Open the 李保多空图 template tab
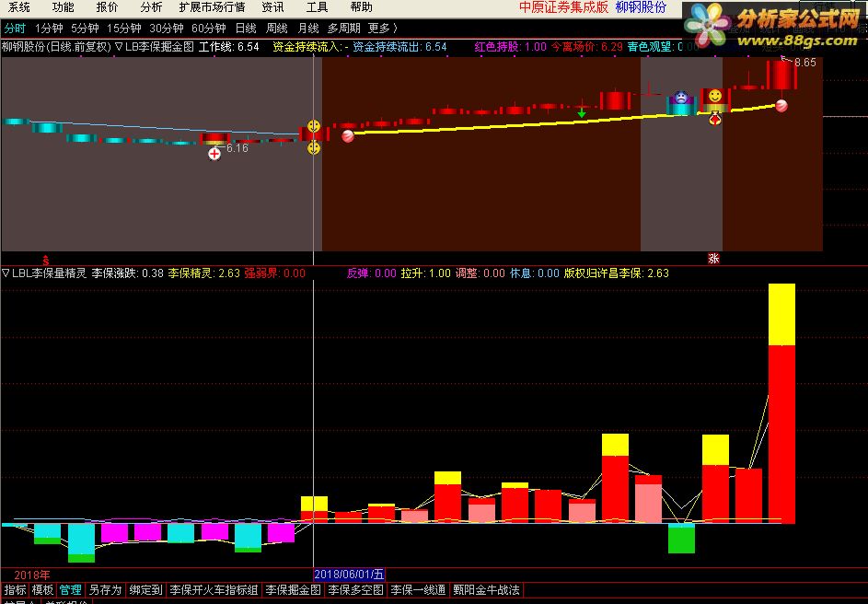This screenshot has height=604, width=868. (355, 590)
